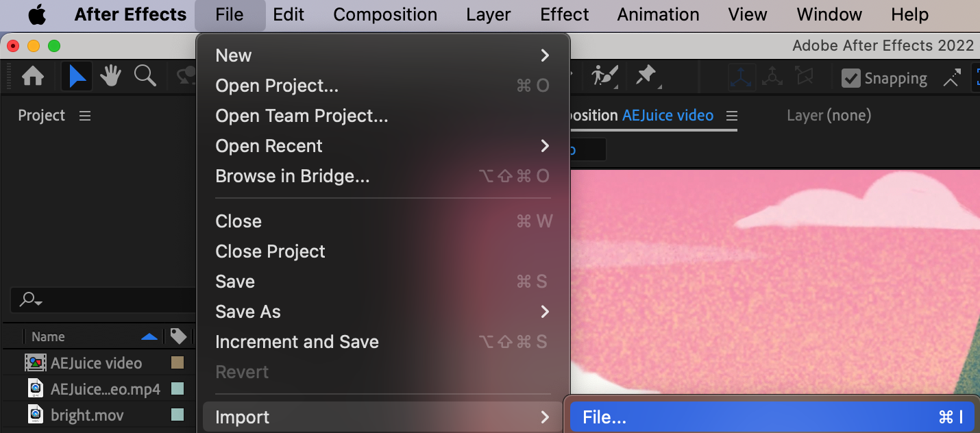Image resolution: width=980 pixels, height=433 pixels.
Task: Select bright.mov in the Project panel
Action: 87,415
